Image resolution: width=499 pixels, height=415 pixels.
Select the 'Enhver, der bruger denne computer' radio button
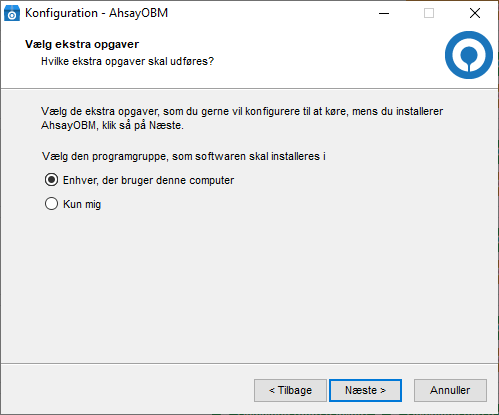[51, 180]
